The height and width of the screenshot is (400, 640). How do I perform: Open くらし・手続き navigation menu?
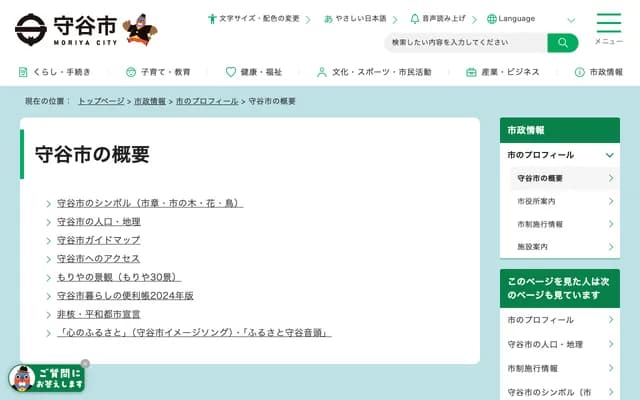coord(55,72)
